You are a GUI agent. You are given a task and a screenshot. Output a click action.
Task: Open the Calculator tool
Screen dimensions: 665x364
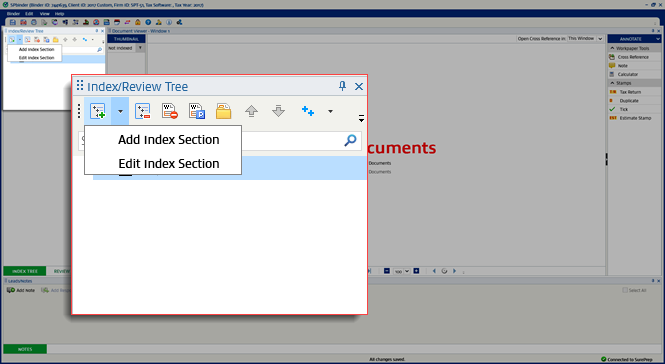[x=628, y=74]
